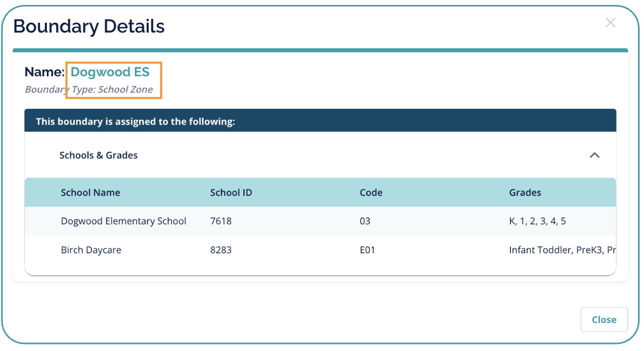Click the Schools & Grades section header
The image size is (644, 351).
(x=99, y=155)
